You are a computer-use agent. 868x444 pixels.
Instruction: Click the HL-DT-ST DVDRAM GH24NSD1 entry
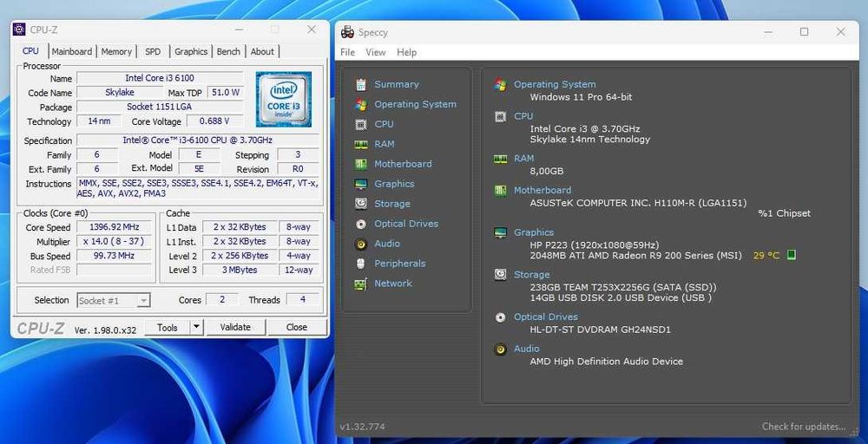(600, 330)
